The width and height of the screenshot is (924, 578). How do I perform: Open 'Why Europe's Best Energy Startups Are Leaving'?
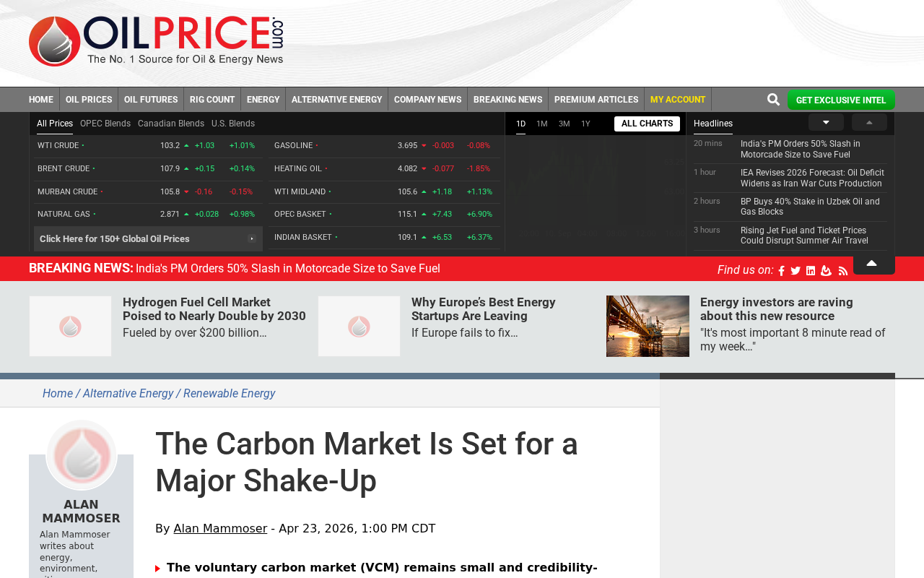coord(484,309)
